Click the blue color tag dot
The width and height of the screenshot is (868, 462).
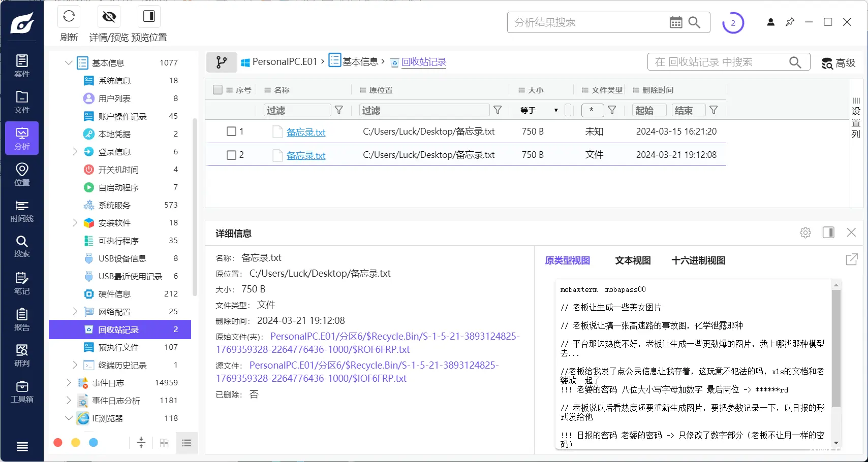(94, 443)
